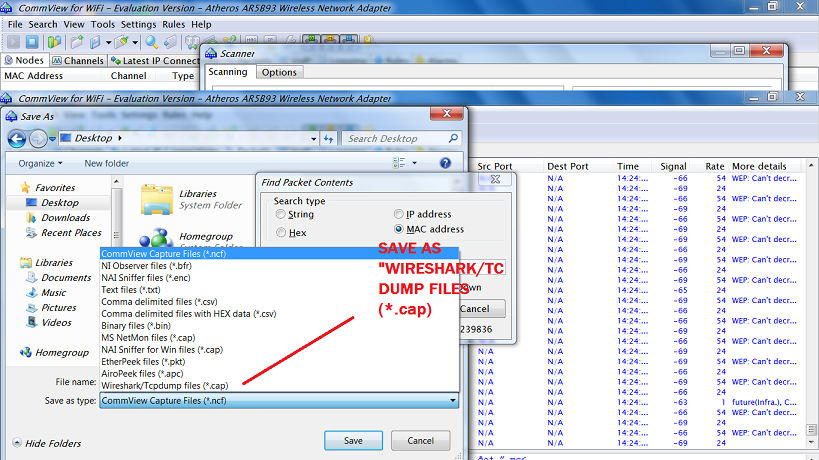Go back in Save As dialog
This screenshot has height=460, width=819.
17,138
